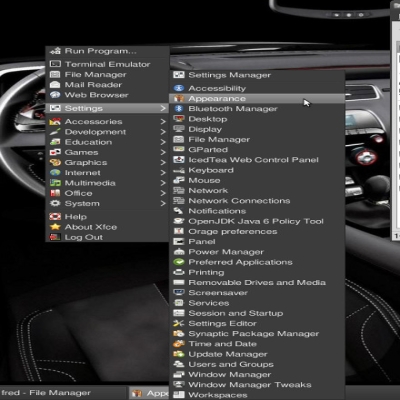Expand the Accessories submenu arrow
The height and width of the screenshot is (400, 400).
pos(163,122)
